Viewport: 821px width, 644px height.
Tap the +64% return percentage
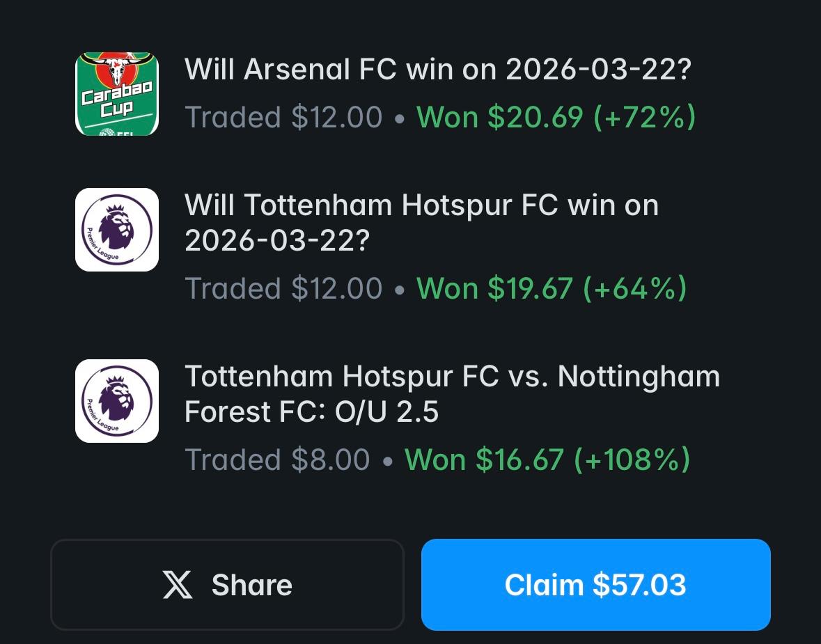point(634,288)
